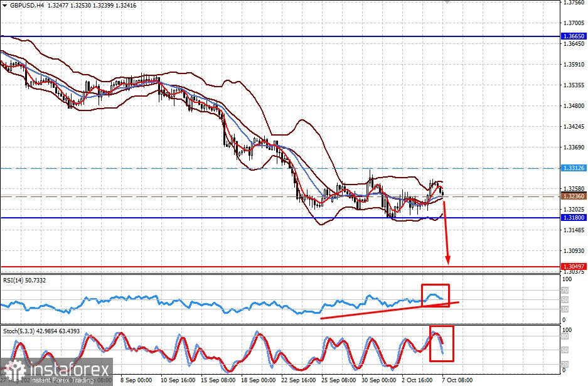The width and height of the screenshot is (588, 386).
Task: Click the 1.37005 value on price axis
Action: pyautogui.click(x=574, y=23)
